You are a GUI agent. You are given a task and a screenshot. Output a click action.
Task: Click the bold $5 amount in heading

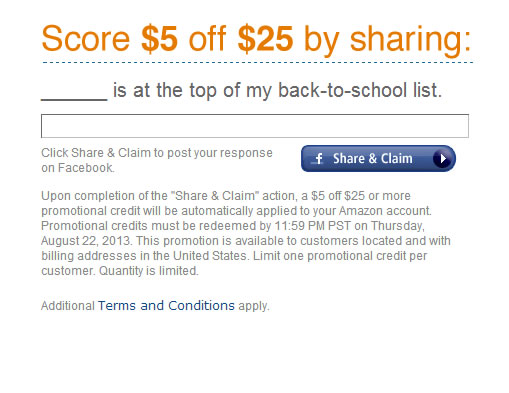(x=159, y=39)
